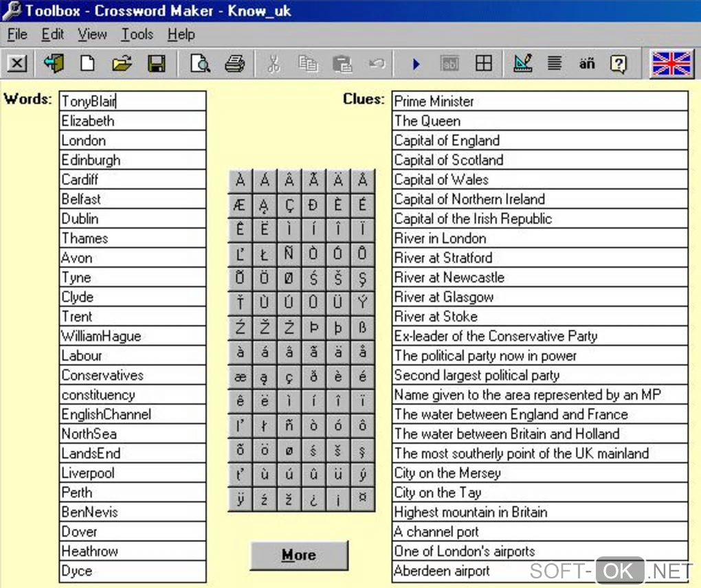Cut selection with scissors icon
Screen dimensions: 701x588
274,63
